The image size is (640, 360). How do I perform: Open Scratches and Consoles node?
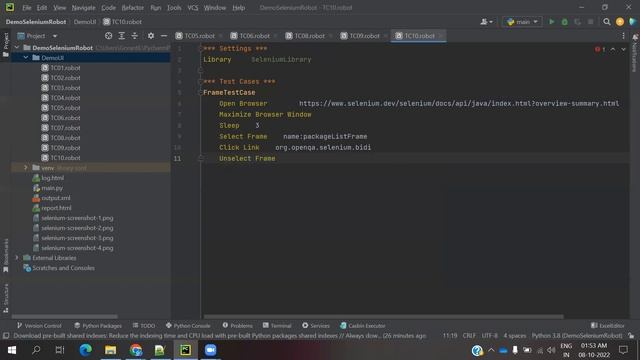(x=63, y=268)
